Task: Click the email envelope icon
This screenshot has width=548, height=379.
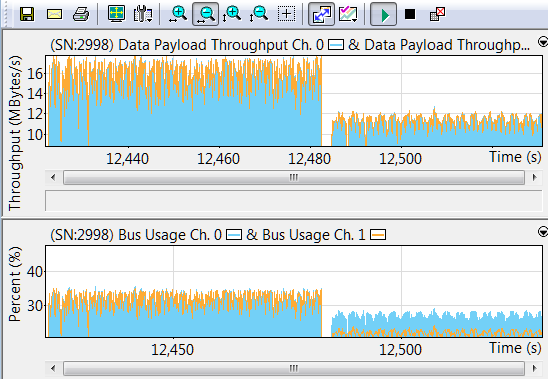Action: (x=54, y=14)
